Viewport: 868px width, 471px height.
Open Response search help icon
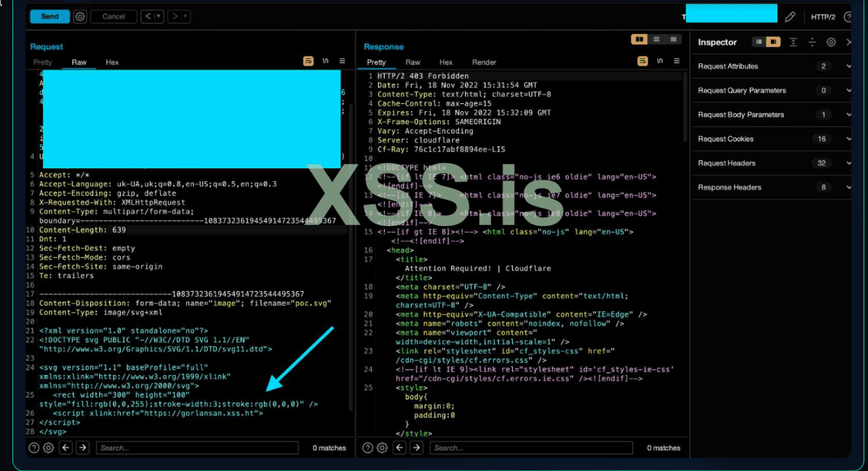tap(367, 448)
